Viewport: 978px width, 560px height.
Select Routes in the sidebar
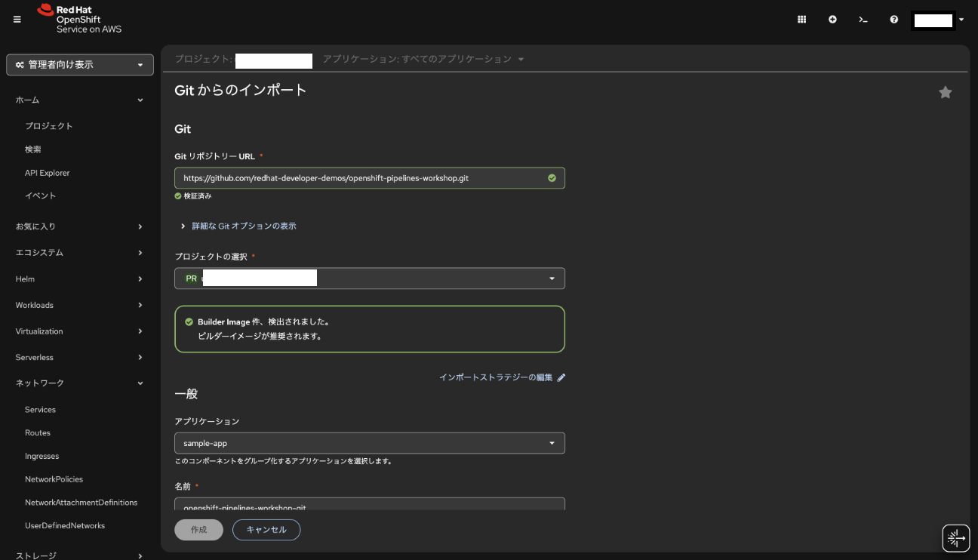coord(38,433)
